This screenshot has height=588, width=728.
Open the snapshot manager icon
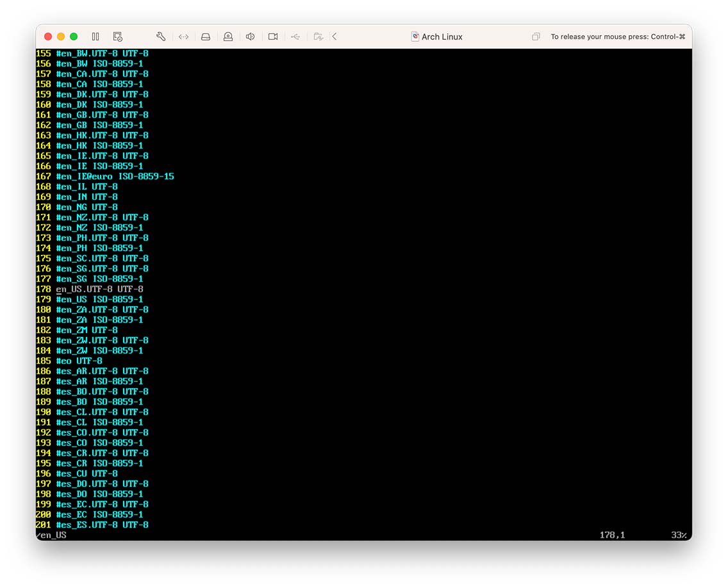(118, 37)
